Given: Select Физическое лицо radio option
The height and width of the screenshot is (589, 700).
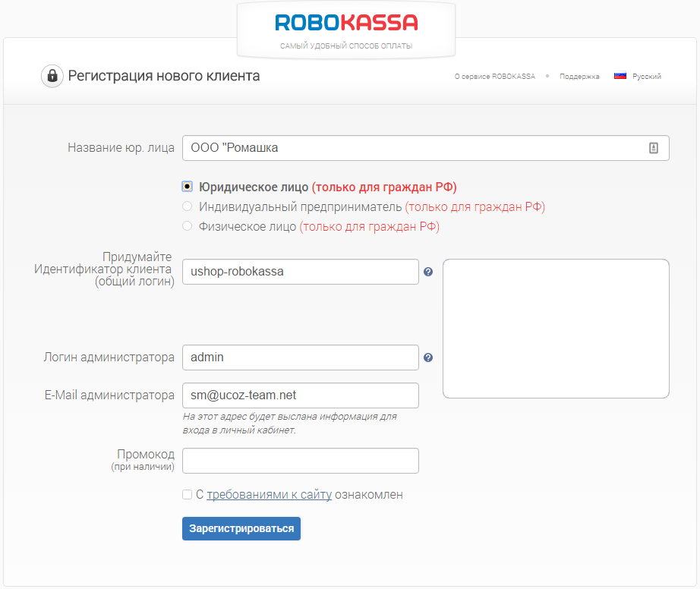Looking at the screenshot, I should pos(188,226).
